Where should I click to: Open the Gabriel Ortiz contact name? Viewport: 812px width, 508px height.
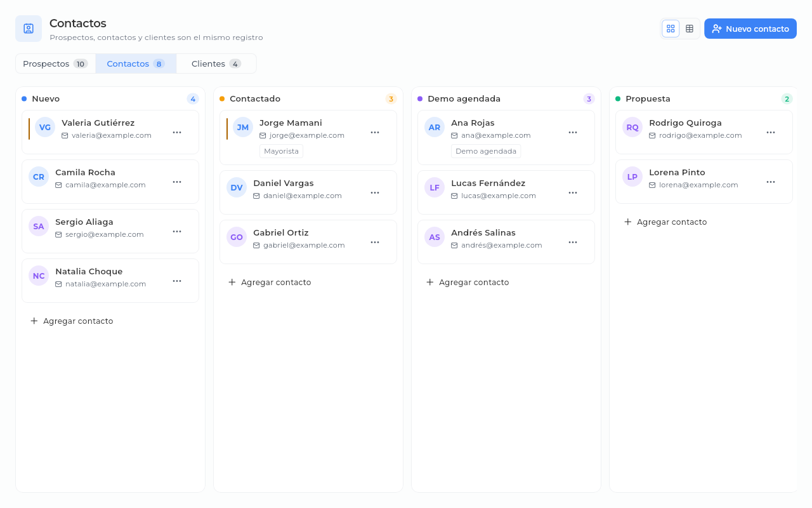pos(281,232)
